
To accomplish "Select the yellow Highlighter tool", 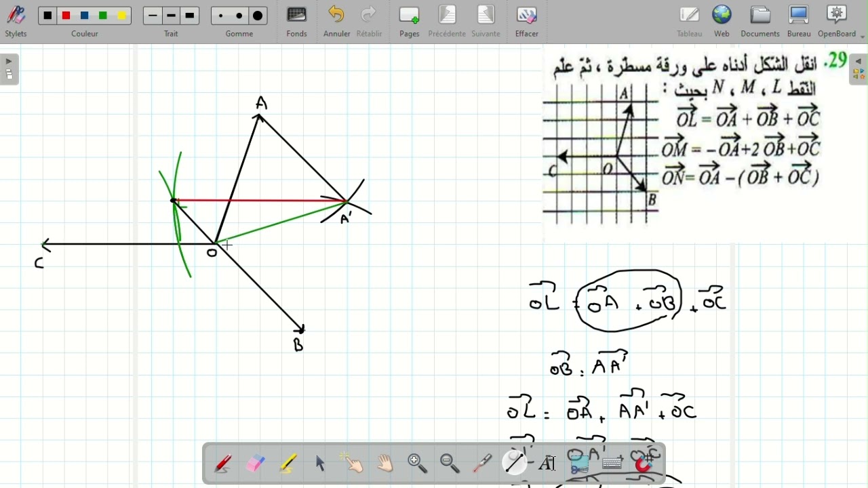I will [288, 464].
